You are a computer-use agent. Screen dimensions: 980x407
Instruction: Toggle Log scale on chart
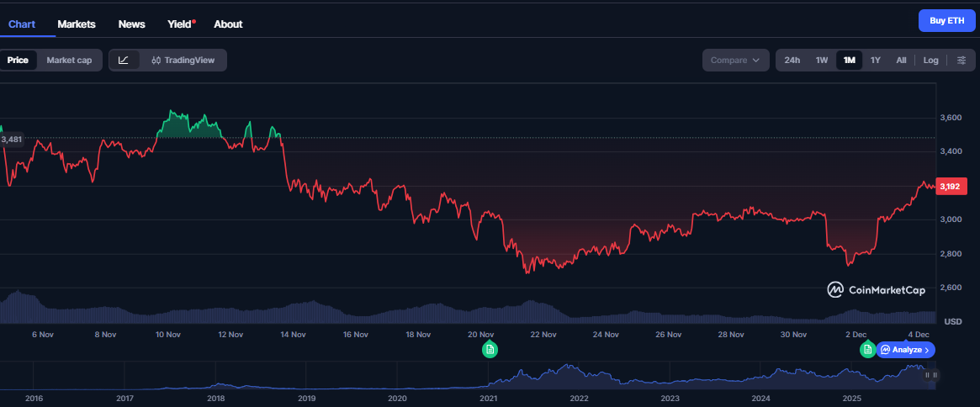pyautogui.click(x=930, y=60)
